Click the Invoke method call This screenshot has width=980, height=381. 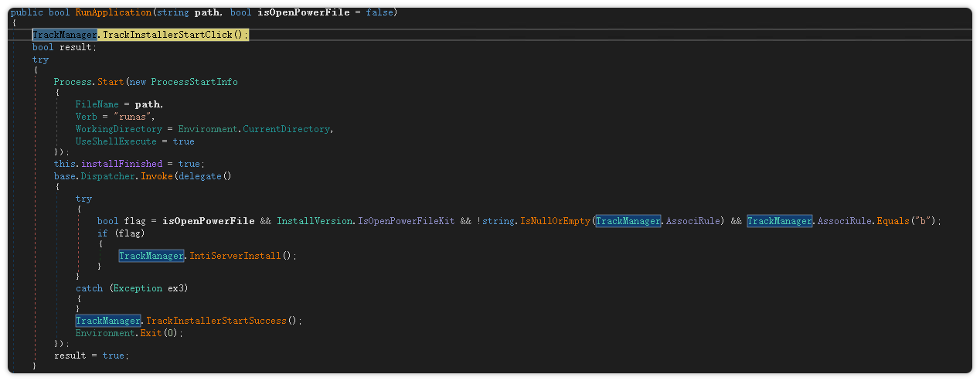point(157,176)
